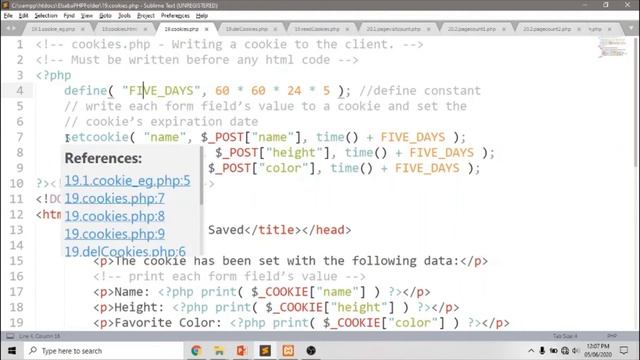Switch to the 20.2.pagecount1.php tab
Viewport: 640px width, 360px height.
[471, 29]
